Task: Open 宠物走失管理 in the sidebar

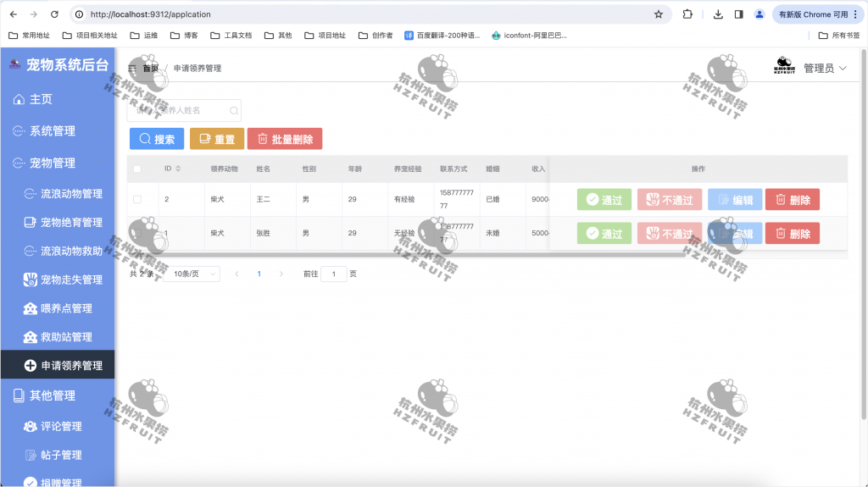Action: [x=58, y=280]
